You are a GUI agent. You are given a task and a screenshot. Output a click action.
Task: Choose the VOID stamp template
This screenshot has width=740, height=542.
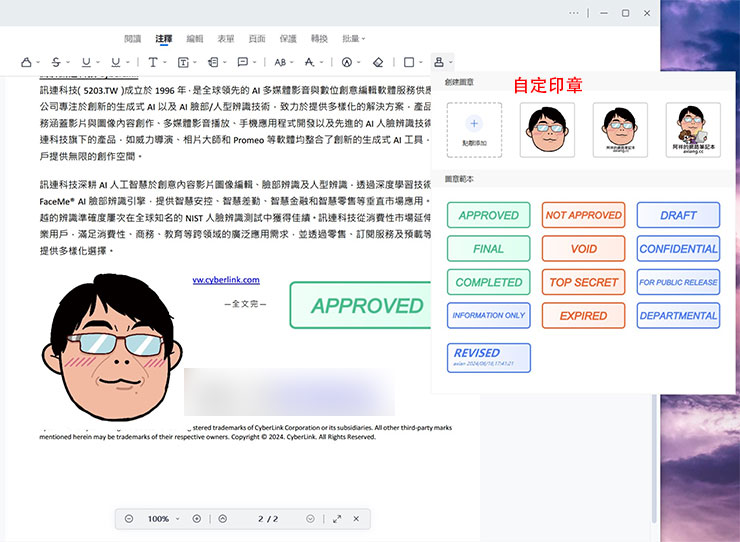point(583,248)
